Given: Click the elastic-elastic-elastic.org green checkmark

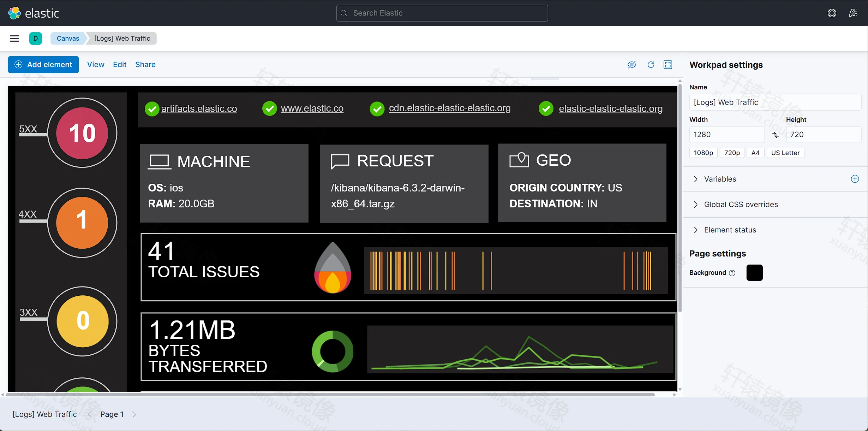Looking at the screenshot, I should pyautogui.click(x=546, y=109).
